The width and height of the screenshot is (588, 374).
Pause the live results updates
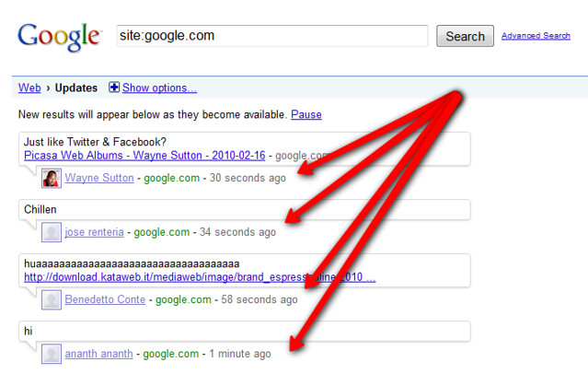(306, 114)
